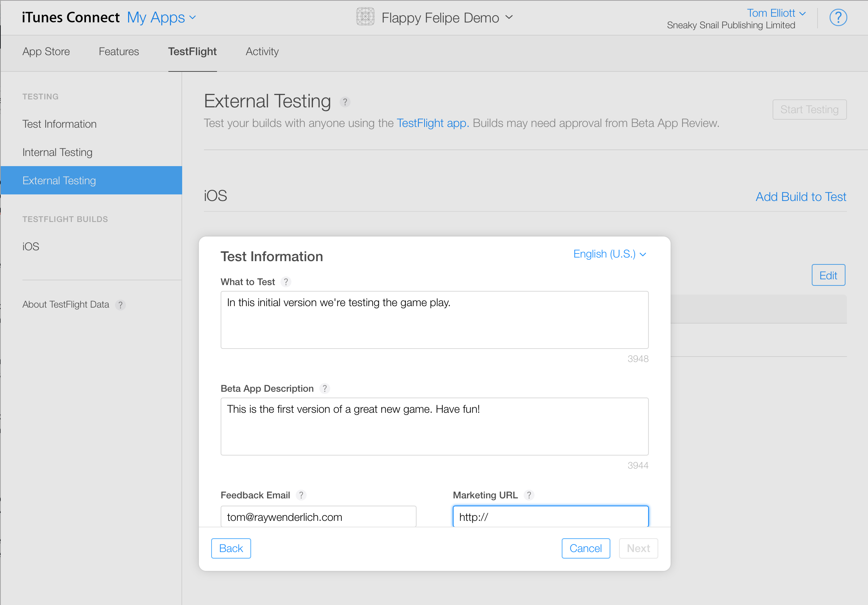This screenshot has height=605, width=868.
Task: Click into the Marketing URL field
Action: coord(550,516)
